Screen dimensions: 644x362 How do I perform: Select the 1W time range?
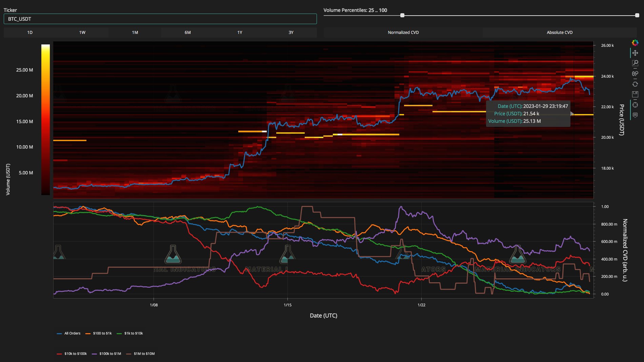[82, 33]
